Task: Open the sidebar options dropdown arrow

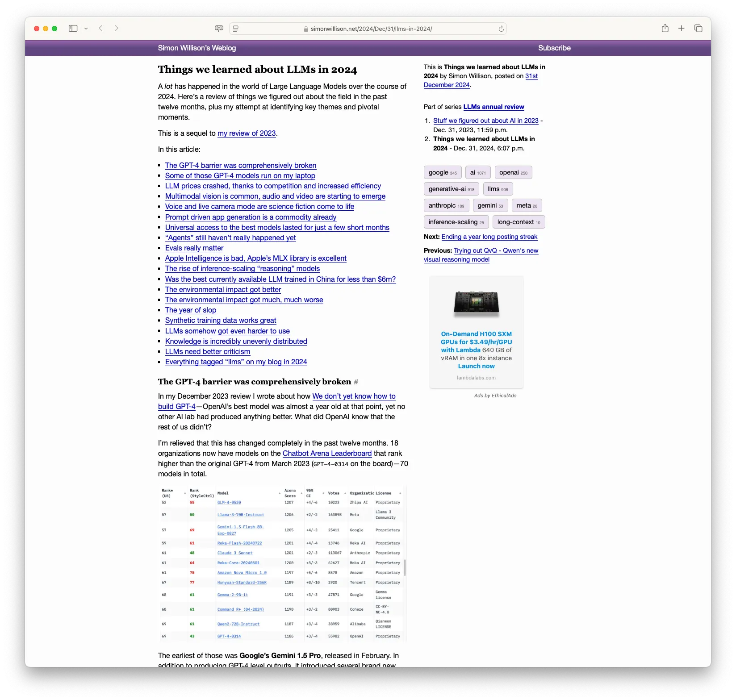Action: coord(86,29)
